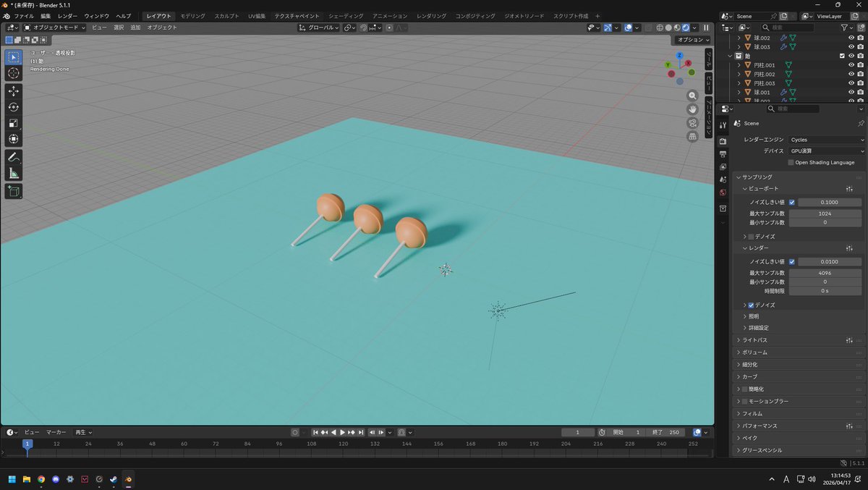Image resolution: width=868 pixels, height=490 pixels.
Task: Select the Move tool
Action: pyautogui.click(x=14, y=91)
